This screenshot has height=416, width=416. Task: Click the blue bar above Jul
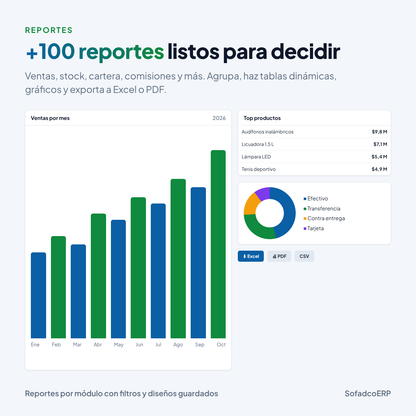158,271
